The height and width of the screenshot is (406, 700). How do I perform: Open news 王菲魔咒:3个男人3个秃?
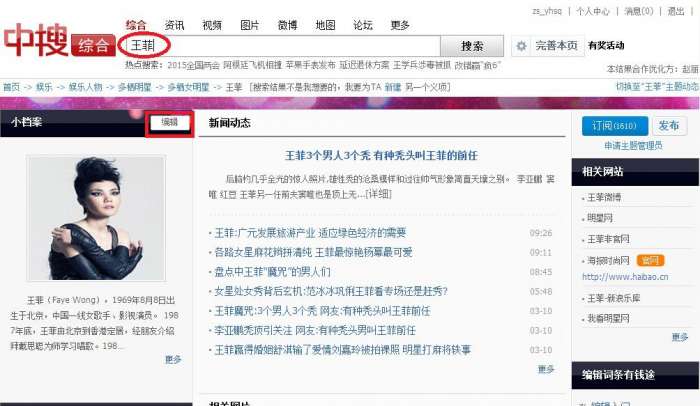click(x=322, y=311)
